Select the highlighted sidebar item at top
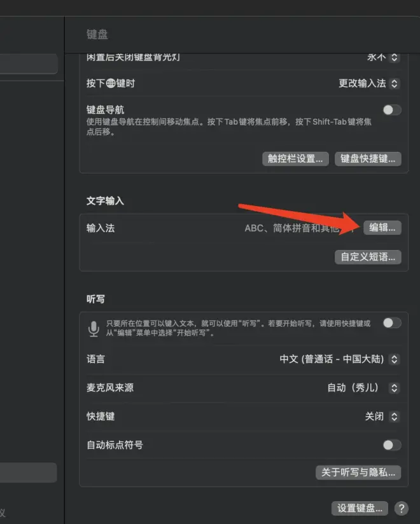Image resolution: width=420 pixels, height=524 pixels. [x=29, y=64]
